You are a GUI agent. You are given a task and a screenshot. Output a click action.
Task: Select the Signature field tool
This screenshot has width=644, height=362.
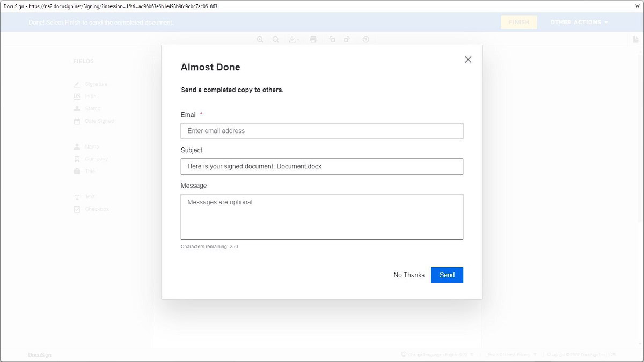pos(96,84)
